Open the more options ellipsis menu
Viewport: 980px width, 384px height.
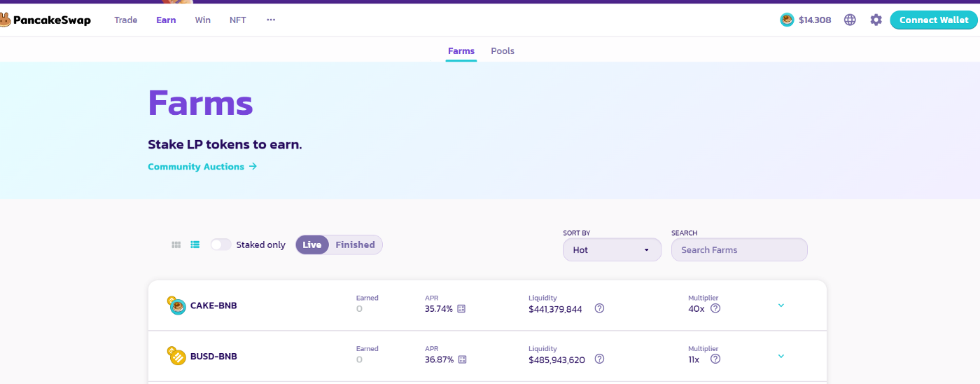pyautogui.click(x=271, y=20)
